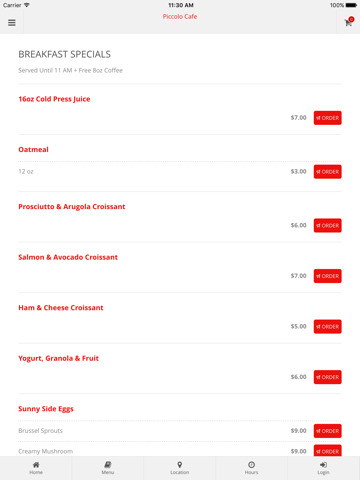
Task: Go to the Home tab icon
Action: 36,464
